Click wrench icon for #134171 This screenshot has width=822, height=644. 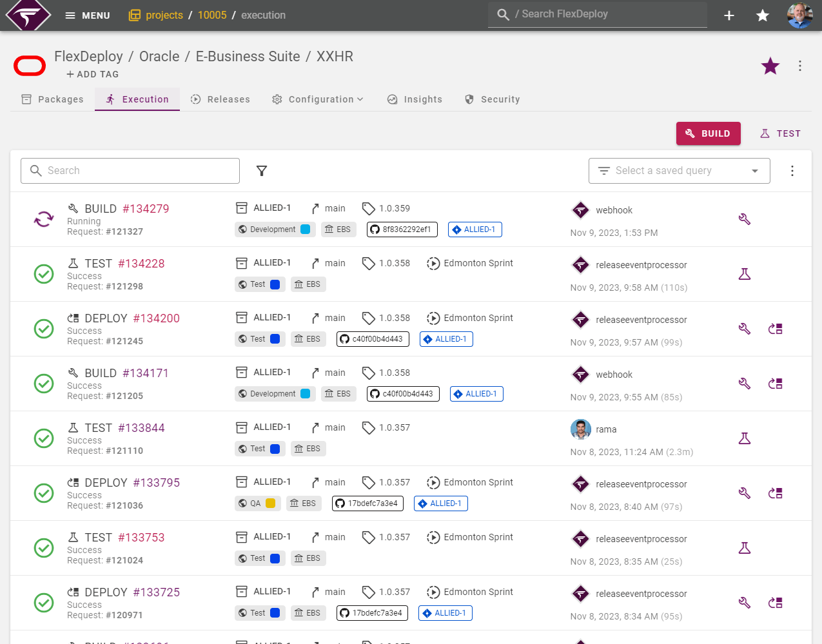tap(745, 384)
